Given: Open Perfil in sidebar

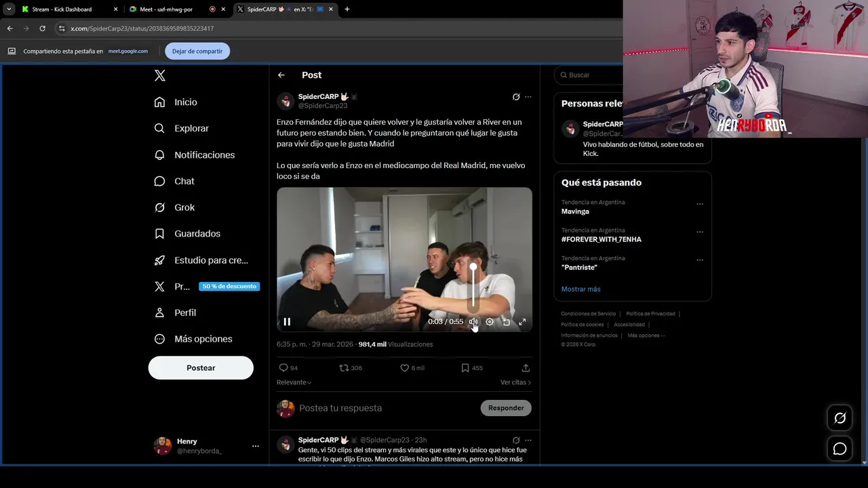Looking at the screenshot, I should (175, 312).
